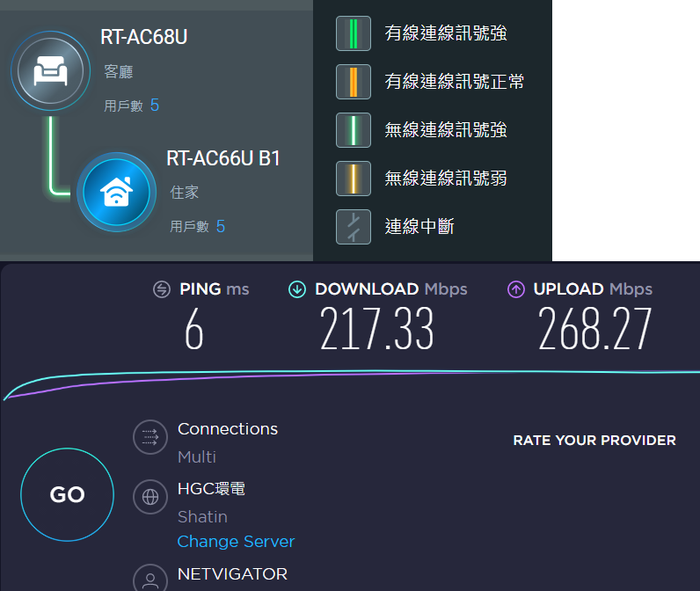Viewport: 700px width, 591px height.
Task: Select the RT-AC66U B1 home node icon
Action: coord(116,192)
